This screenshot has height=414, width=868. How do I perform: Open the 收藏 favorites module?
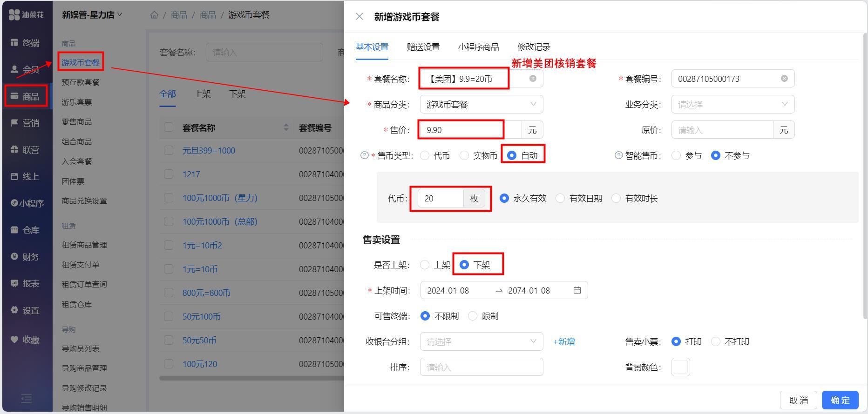pyautogui.click(x=26, y=340)
